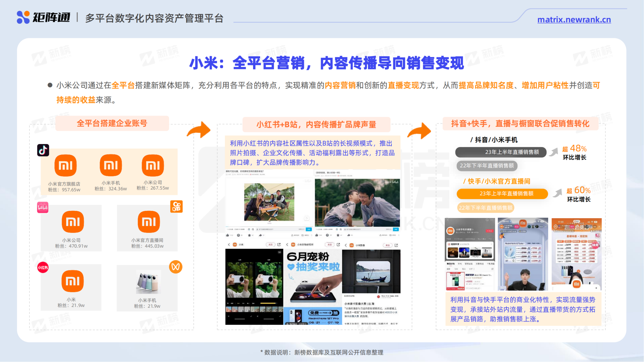Screen dimensions: 644x362
Task: Open the matrix.newrank.cn link
Action: (x=574, y=20)
